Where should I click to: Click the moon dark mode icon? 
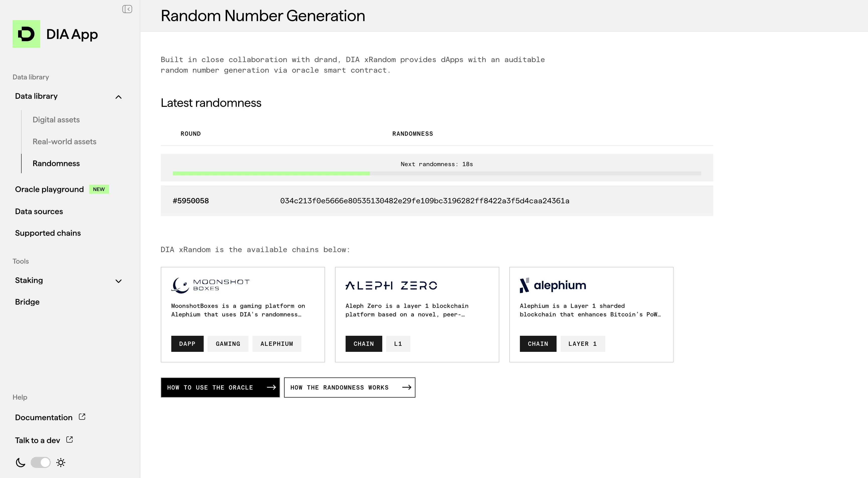pyautogui.click(x=20, y=462)
